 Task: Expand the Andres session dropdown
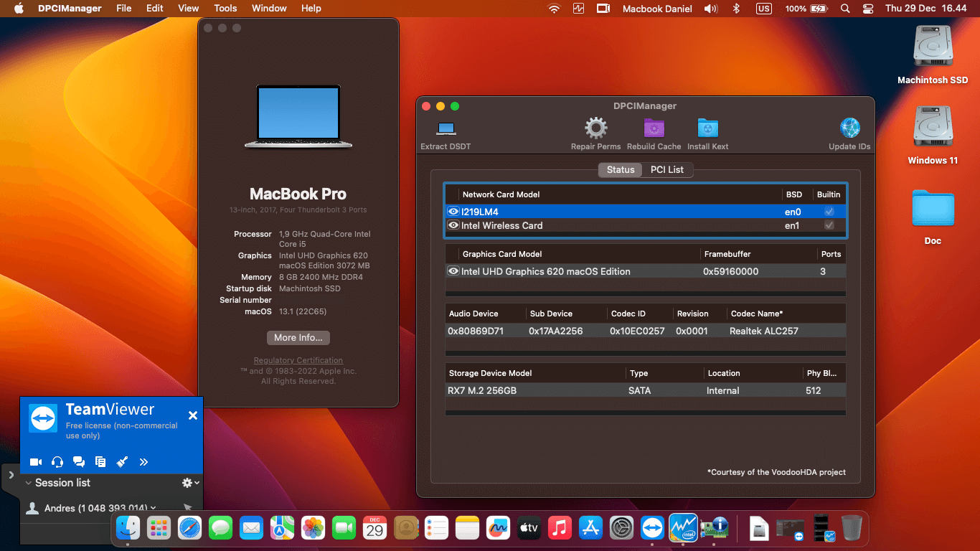click(154, 508)
